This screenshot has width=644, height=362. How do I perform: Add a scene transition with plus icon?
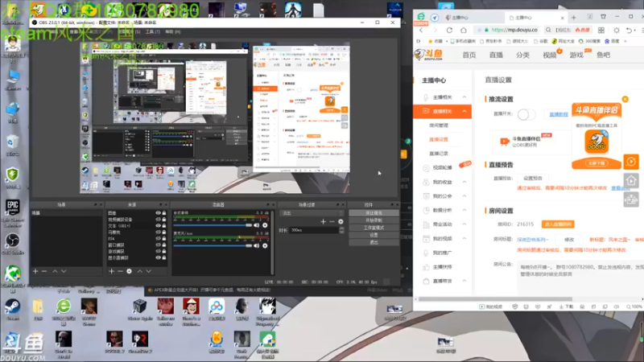coord(324,222)
